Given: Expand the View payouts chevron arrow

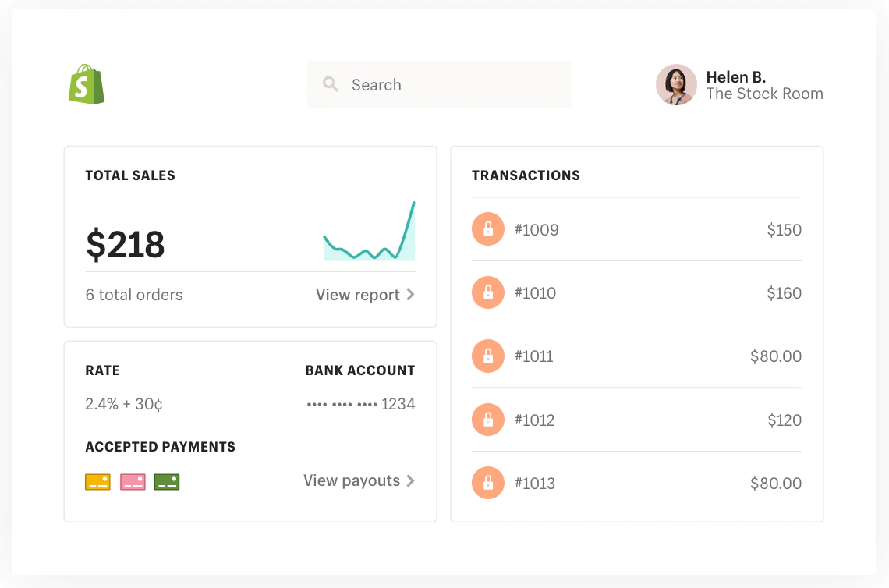Looking at the screenshot, I should 410,480.
